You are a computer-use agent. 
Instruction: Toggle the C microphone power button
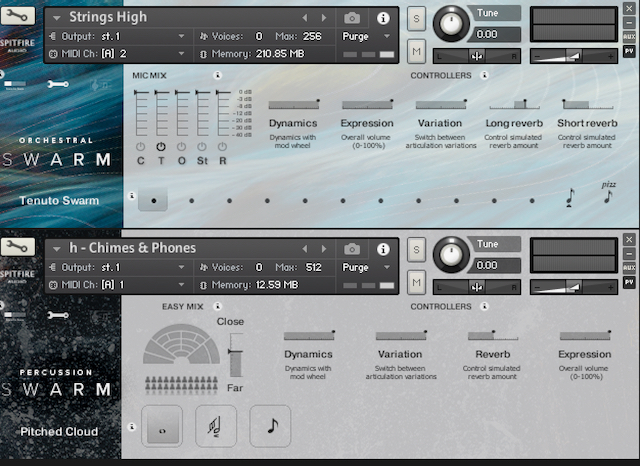(x=140, y=146)
